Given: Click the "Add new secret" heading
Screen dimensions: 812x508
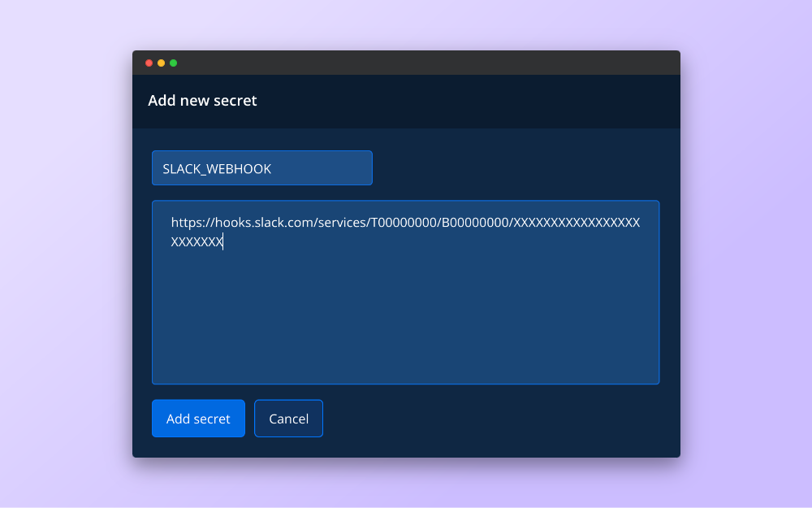Looking at the screenshot, I should 202,101.
